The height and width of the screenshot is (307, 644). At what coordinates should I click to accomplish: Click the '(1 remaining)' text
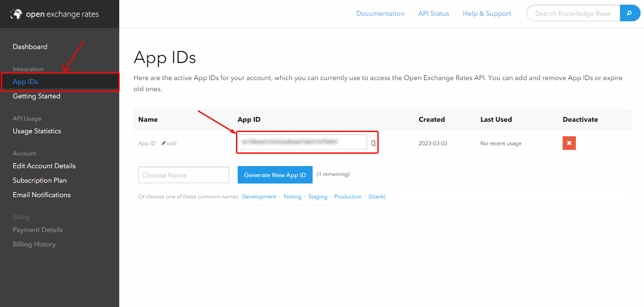(333, 174)
